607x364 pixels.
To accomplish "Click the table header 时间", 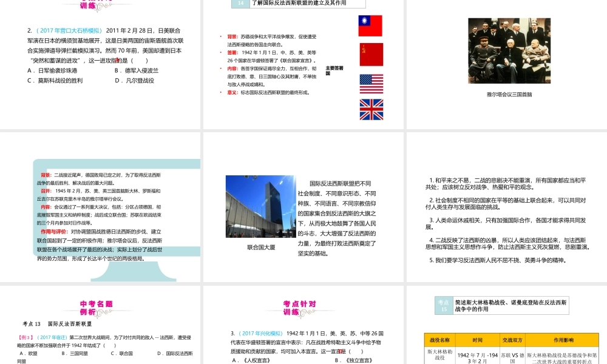I will click(477, 340).
